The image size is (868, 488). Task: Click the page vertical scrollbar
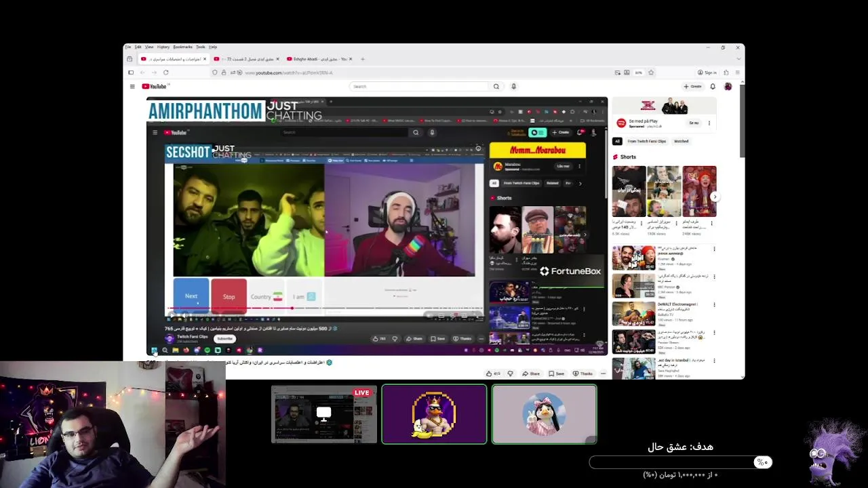coord(742,122)
